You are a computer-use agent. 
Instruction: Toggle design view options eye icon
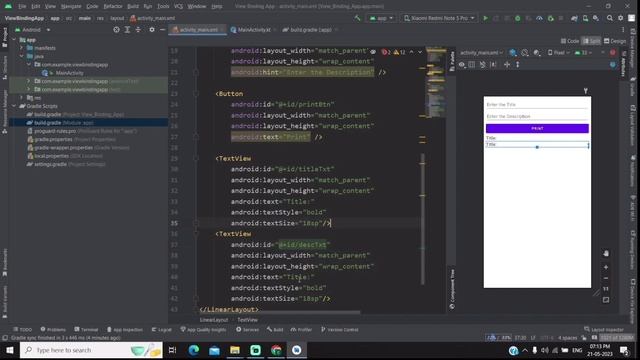click(x=462, y=64)
